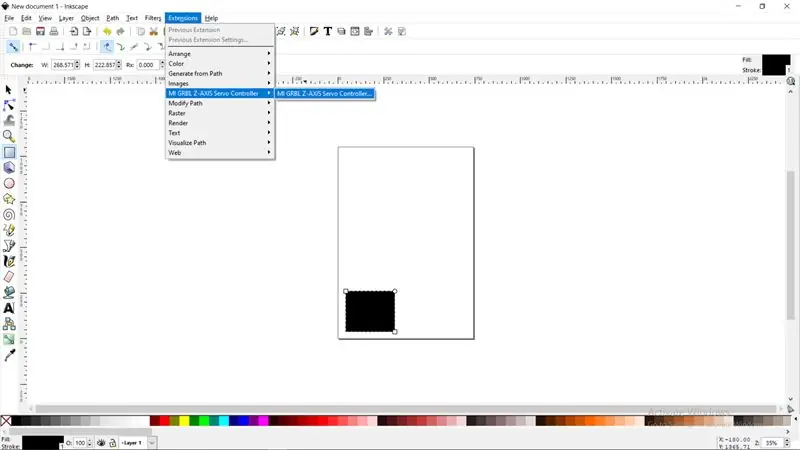Select the Zoom magnifier tool
This screenshot has width=800, height=450.
[x=9, y=136]
